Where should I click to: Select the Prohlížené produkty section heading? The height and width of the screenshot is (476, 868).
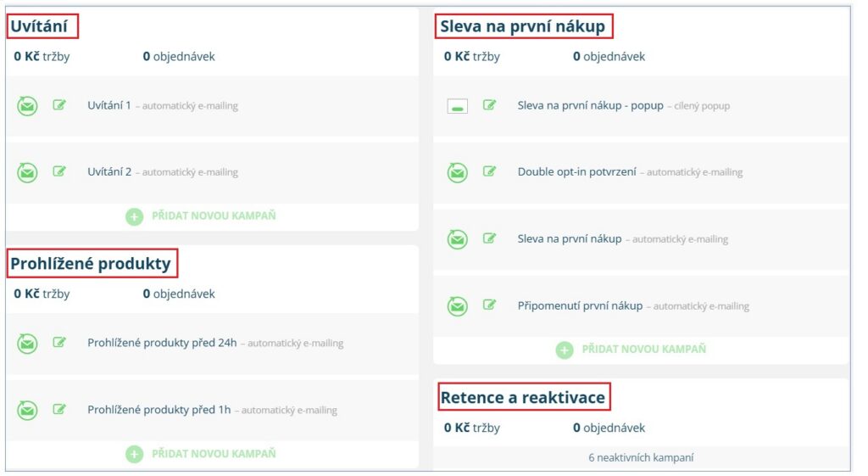pos(91,265)
